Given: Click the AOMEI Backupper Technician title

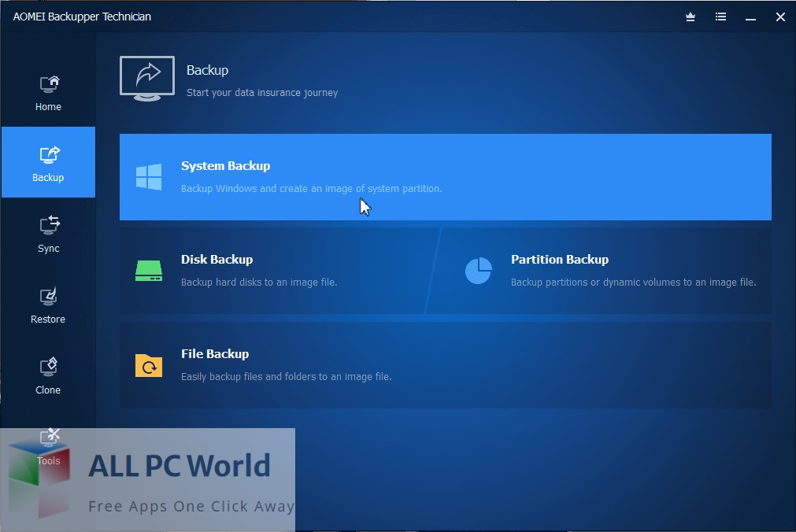Looking at the screenshot, I should [x=82, y=17].
